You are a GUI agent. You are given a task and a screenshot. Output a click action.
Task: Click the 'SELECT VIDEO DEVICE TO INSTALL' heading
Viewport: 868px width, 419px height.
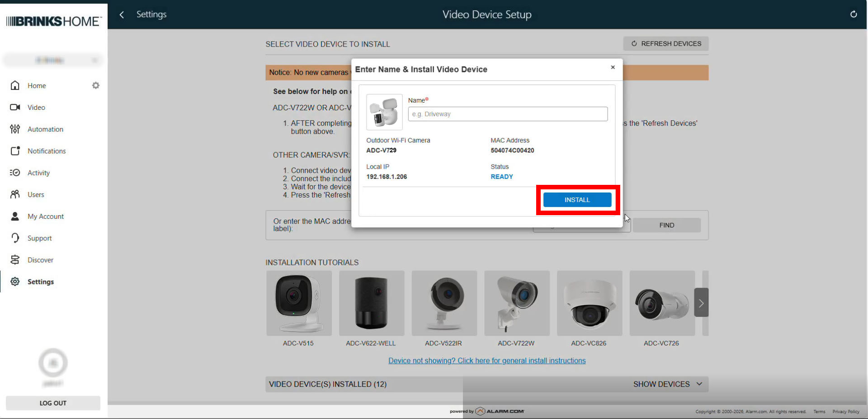click(x=328, y=44)
